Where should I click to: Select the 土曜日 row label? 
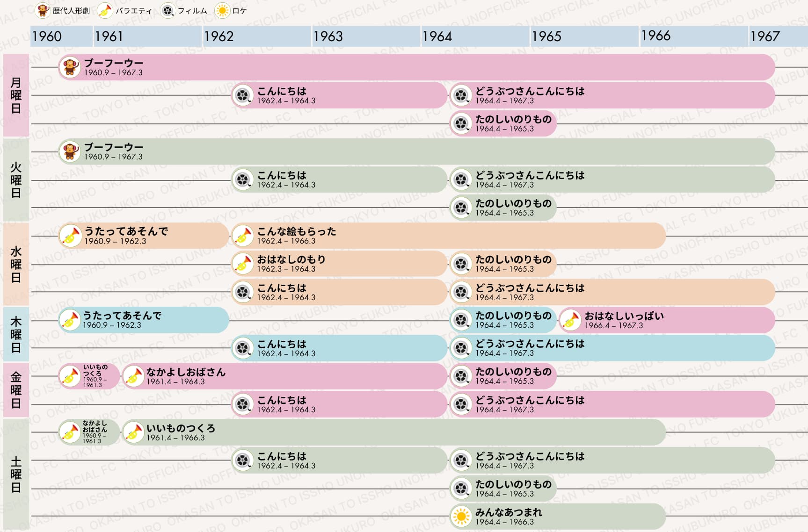tap(16, 474)
